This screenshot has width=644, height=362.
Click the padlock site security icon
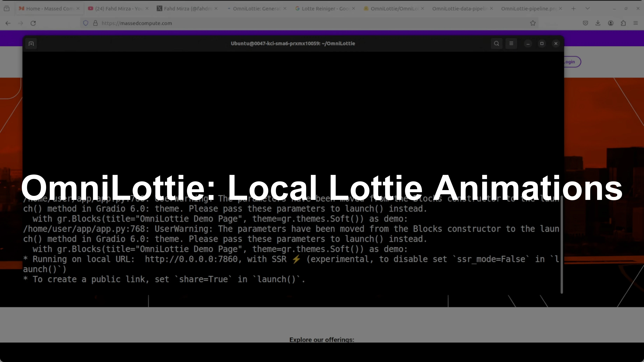click(x=95, y=23)
